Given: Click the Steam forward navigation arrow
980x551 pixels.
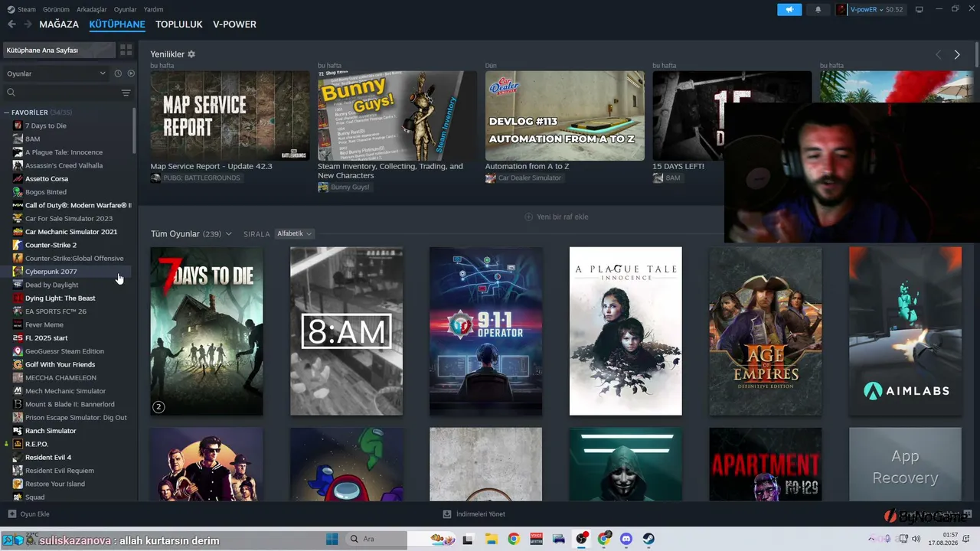Looking at the screenshot, I should click(28, 24).
